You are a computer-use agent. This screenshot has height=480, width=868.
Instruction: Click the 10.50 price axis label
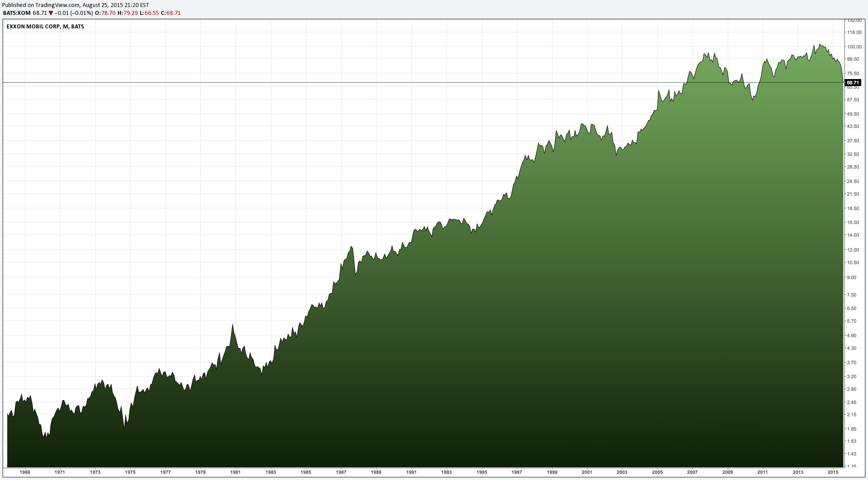[853, 262]
